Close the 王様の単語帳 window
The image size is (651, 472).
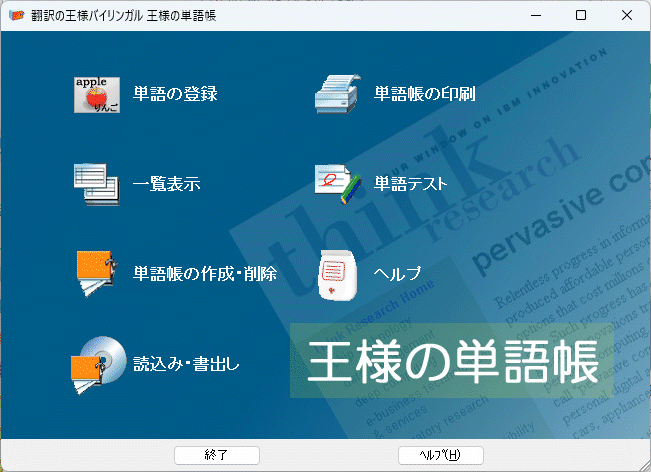point(627,15)
